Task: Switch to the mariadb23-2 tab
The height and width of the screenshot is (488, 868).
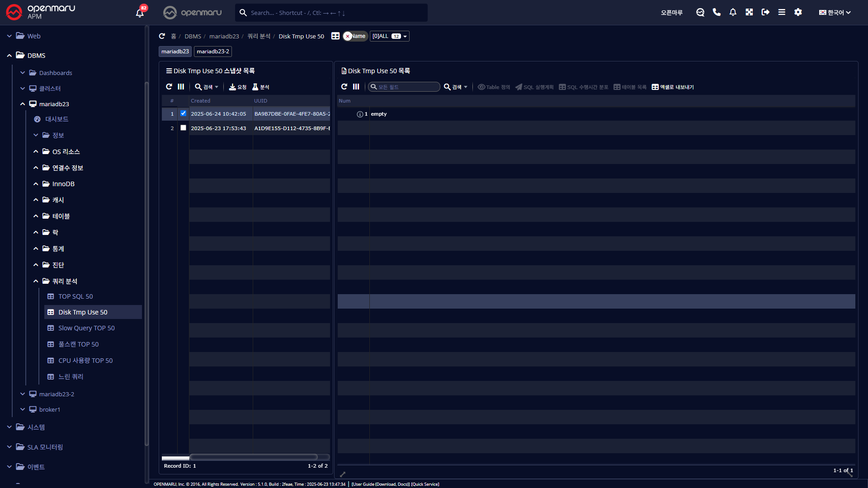Action: tap(213, 52)
